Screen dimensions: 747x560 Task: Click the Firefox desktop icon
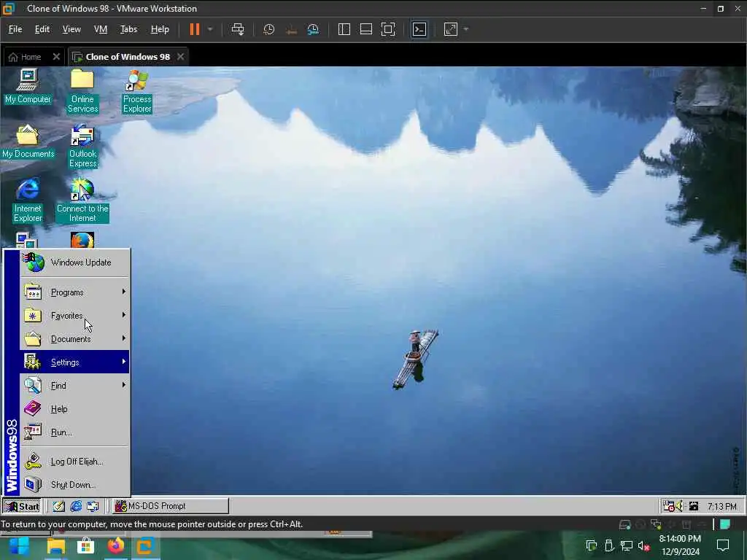(82, 241)
